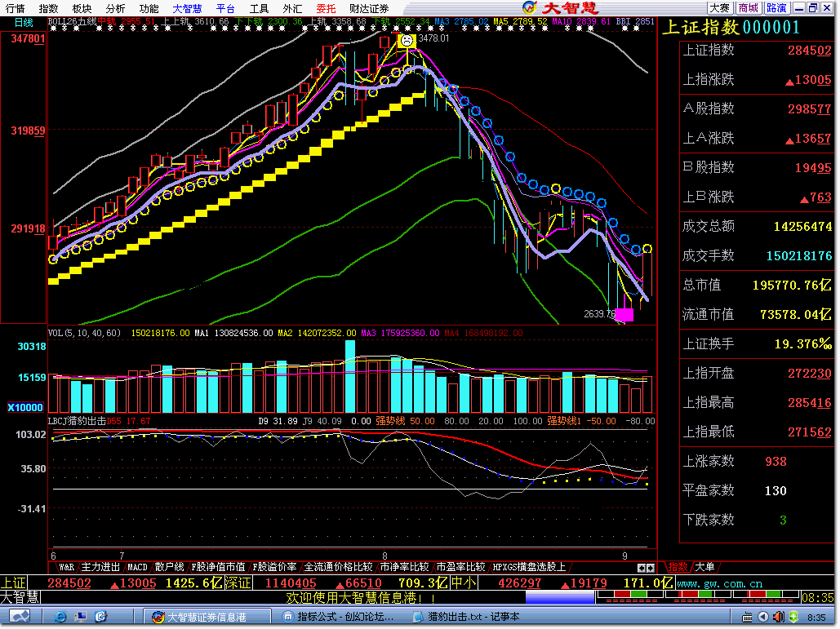Viewport: 840px width, 629px height.
Task: Switch to the 主力进出 indicator tab
Action: [x=100, y=568]
